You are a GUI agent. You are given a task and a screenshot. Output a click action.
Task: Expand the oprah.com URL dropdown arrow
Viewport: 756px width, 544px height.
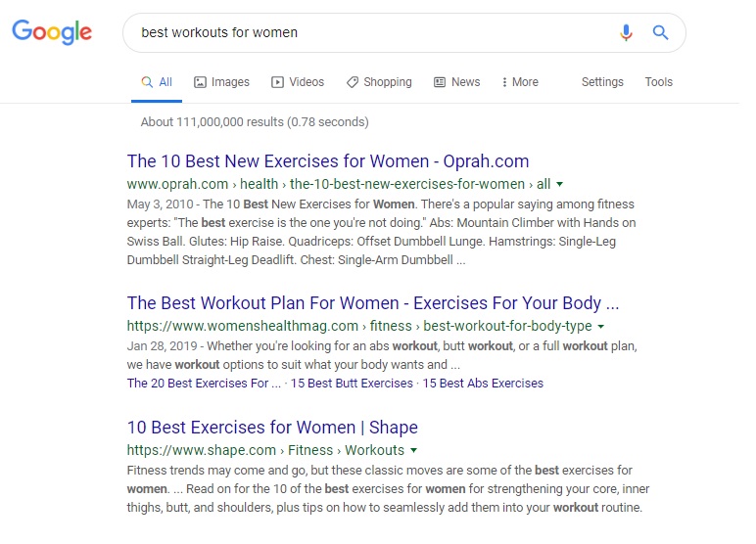[x=559, y=184]
